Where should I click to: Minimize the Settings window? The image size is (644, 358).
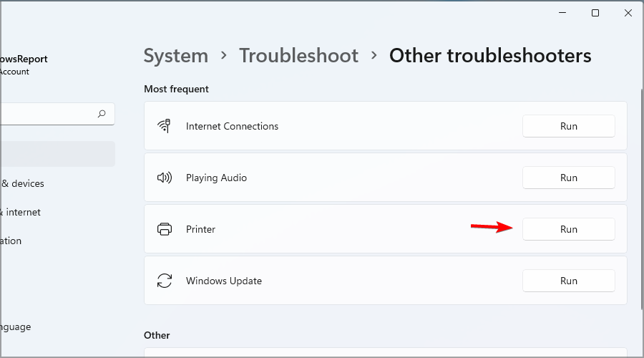click(562, 13)
